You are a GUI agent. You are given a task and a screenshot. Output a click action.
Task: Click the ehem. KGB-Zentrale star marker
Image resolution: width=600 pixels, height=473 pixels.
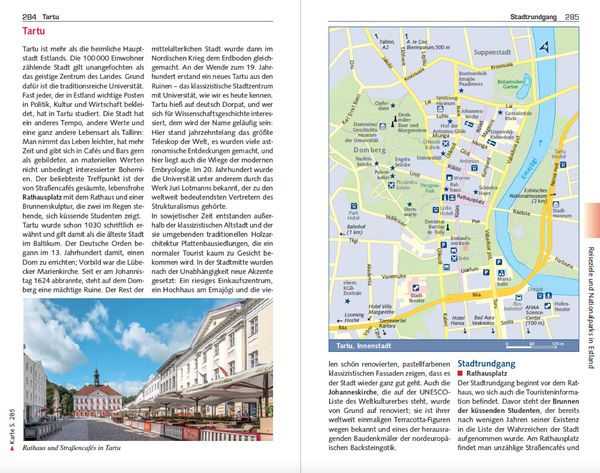[x=347, y=302]
